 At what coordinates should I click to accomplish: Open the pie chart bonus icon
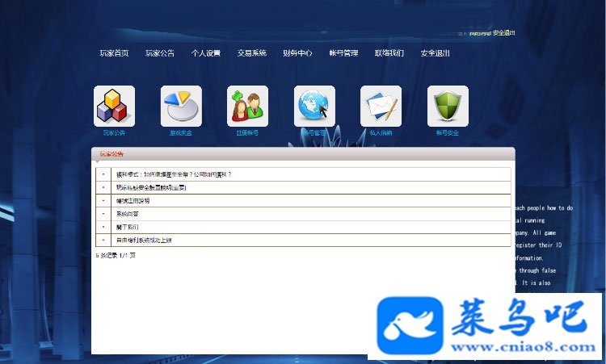click(181, 107)
